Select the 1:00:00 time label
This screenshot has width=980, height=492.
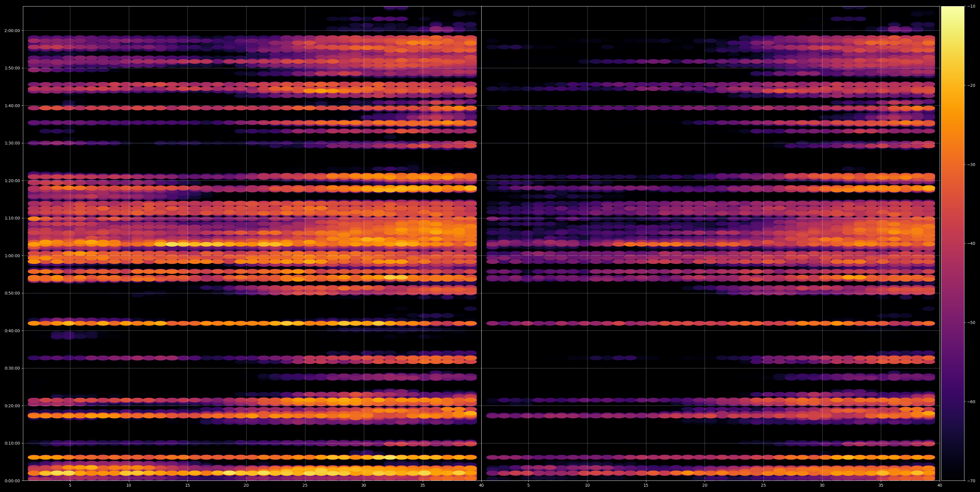click(x=12, y=256)
